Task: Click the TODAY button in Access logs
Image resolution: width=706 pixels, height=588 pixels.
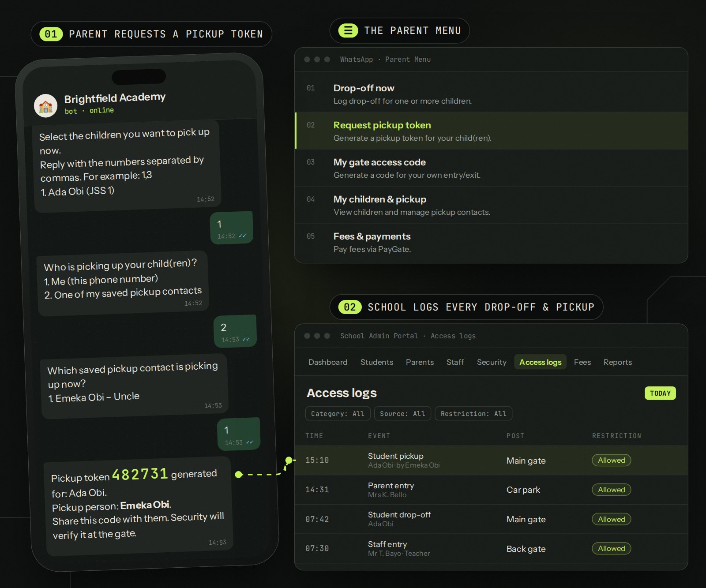Action: click(660, 393)
